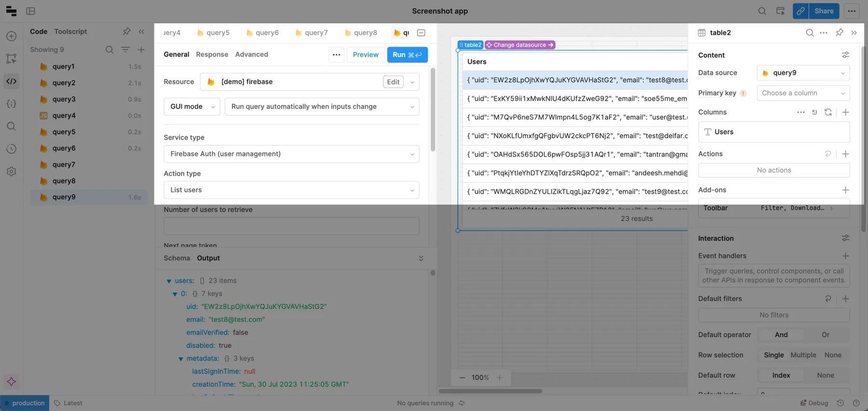The width and height of the screenshot is (868, 411).
Task: Click the Retool logo icon
Action: [11, 11]
